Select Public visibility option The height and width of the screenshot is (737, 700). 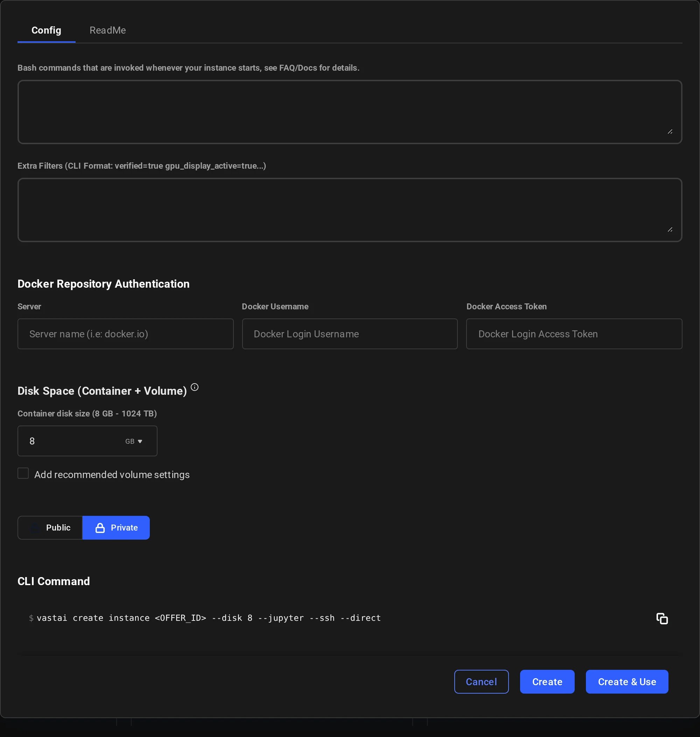[50, 527]
